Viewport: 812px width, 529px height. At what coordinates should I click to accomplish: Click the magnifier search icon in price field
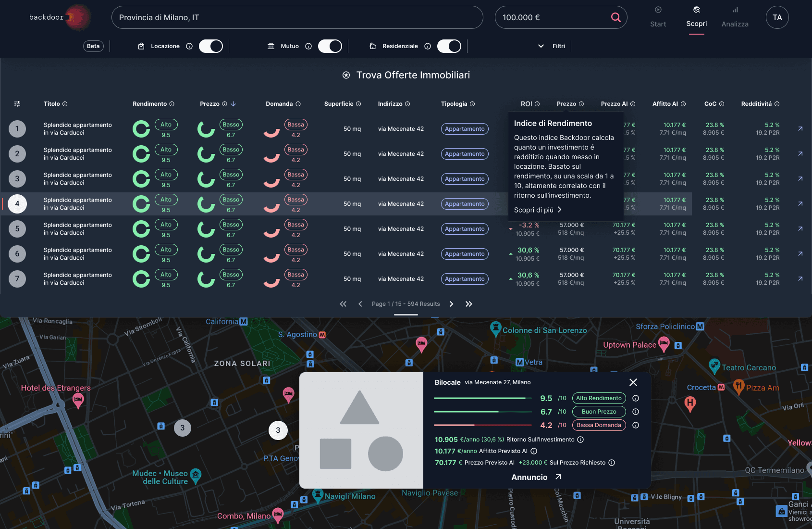[x=615, y=17]
